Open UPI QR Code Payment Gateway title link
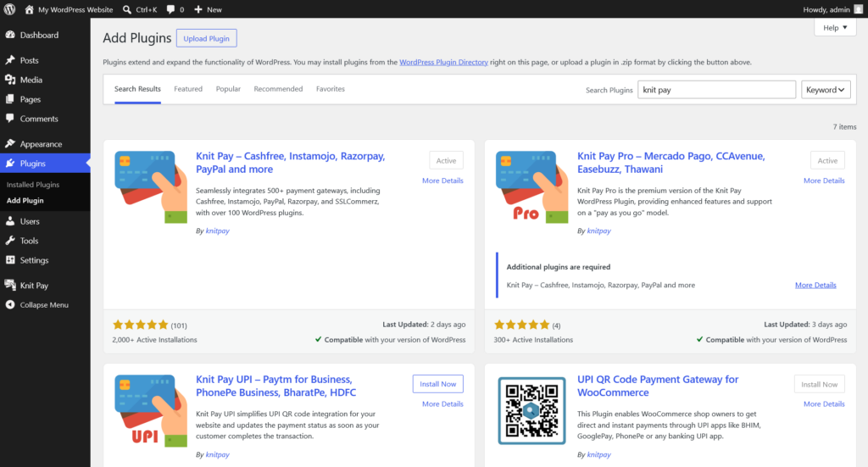 [x=658, y=386]
